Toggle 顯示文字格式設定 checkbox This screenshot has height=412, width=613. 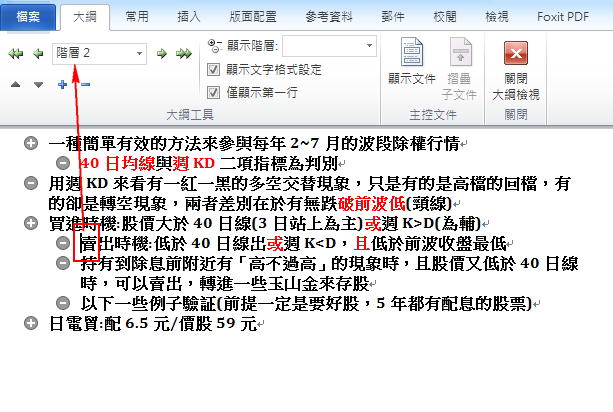coord(213,70)
